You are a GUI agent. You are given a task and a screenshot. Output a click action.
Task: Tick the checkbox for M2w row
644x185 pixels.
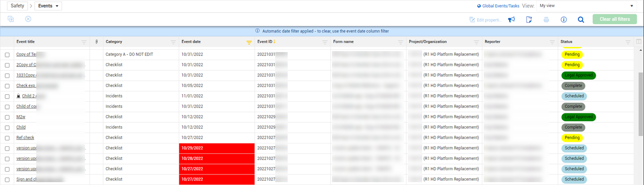coord(7,117)
